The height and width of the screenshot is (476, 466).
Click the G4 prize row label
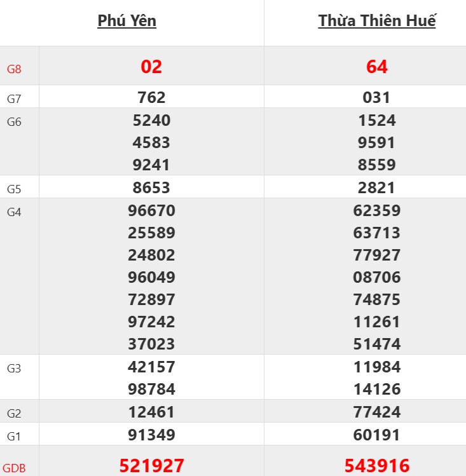[x=14, y=212]
